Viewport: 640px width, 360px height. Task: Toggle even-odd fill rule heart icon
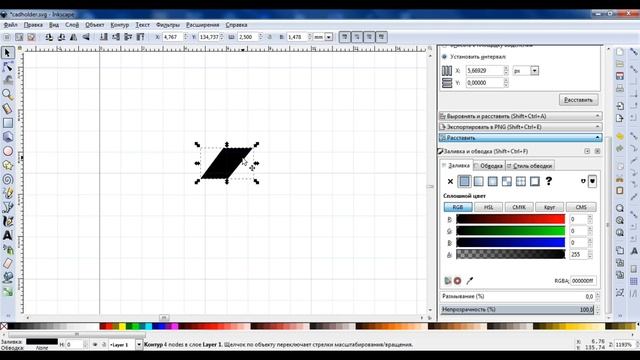point(592,181)
